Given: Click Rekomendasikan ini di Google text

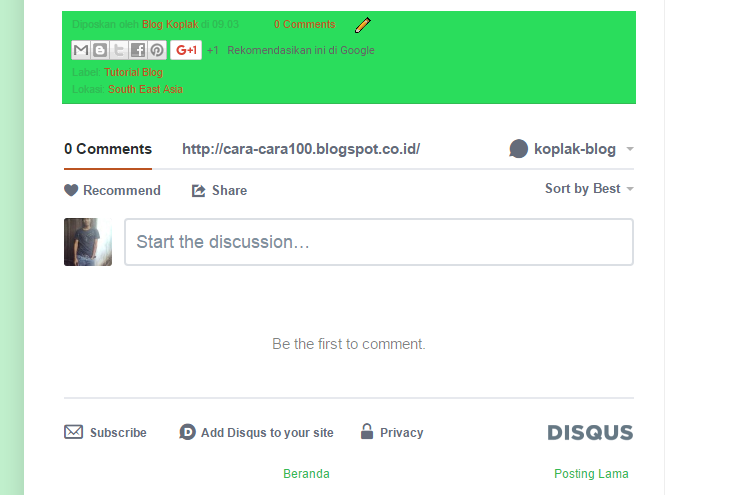Looking at the screenshot, I should (301, 50).
